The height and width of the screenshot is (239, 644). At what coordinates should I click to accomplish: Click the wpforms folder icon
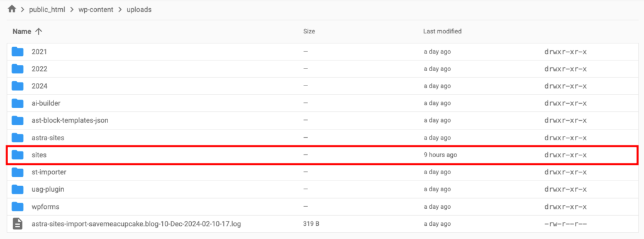[x=18, y=206]
